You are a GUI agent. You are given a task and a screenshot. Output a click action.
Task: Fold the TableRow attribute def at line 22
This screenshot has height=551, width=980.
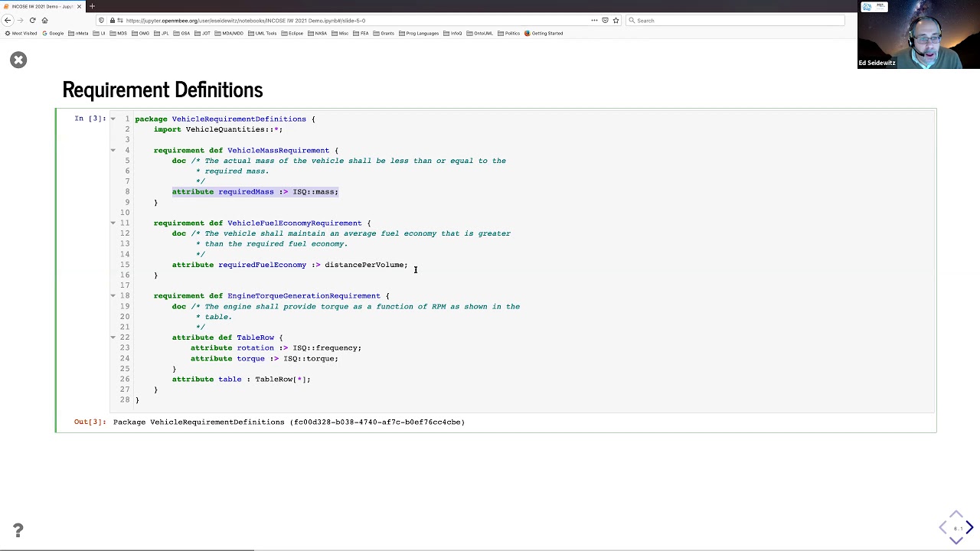(113, 337)
